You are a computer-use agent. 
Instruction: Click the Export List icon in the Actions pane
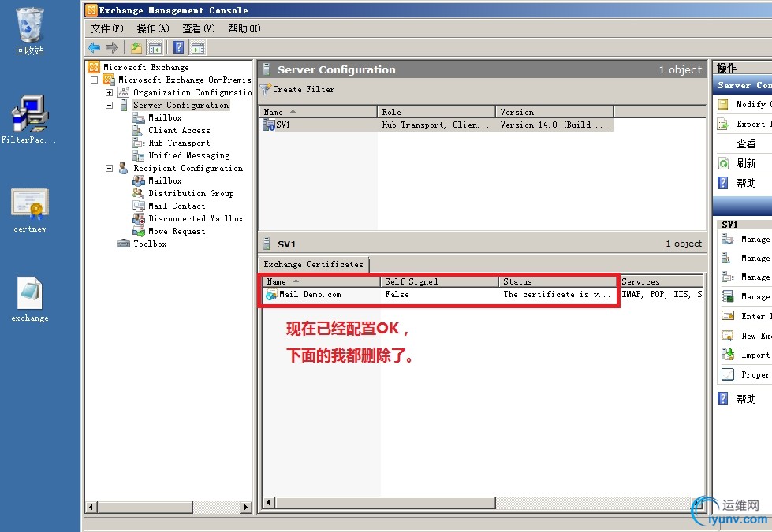[723, 124]
